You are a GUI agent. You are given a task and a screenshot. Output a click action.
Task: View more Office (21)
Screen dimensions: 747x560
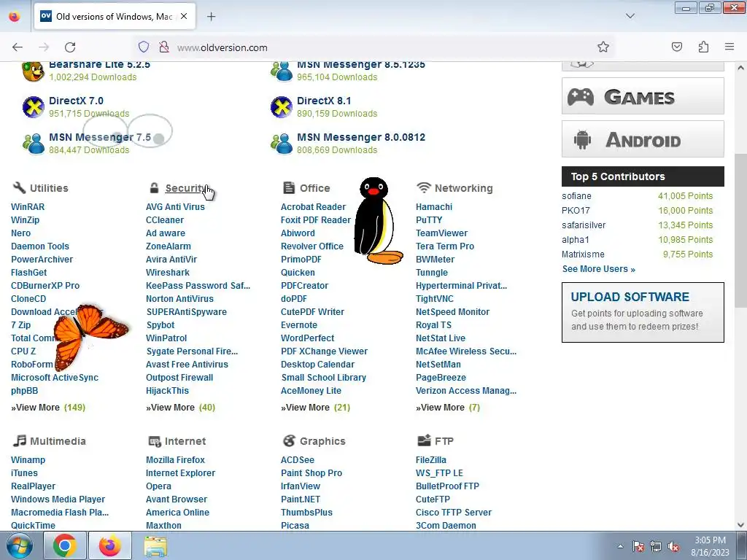click(315, 408)
